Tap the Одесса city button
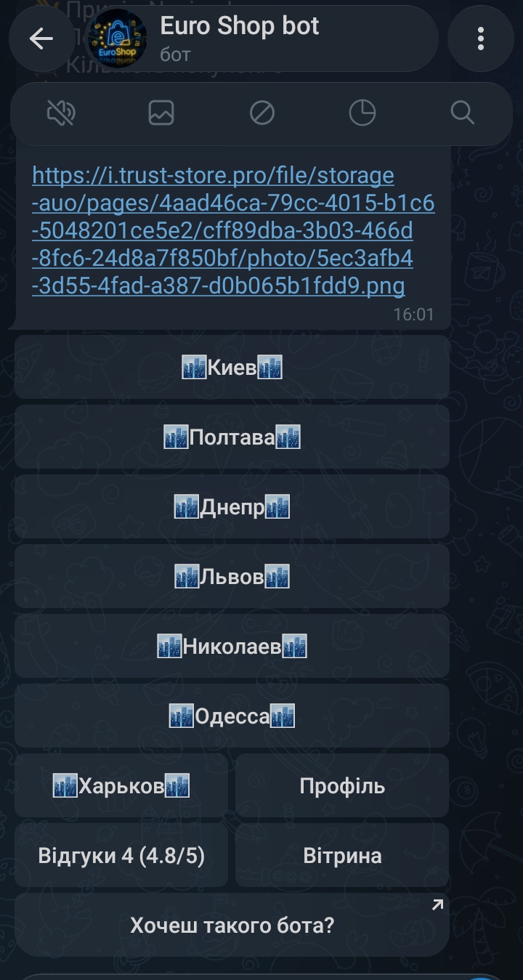This screenshot has height=980, width=523. click(232, 716)
